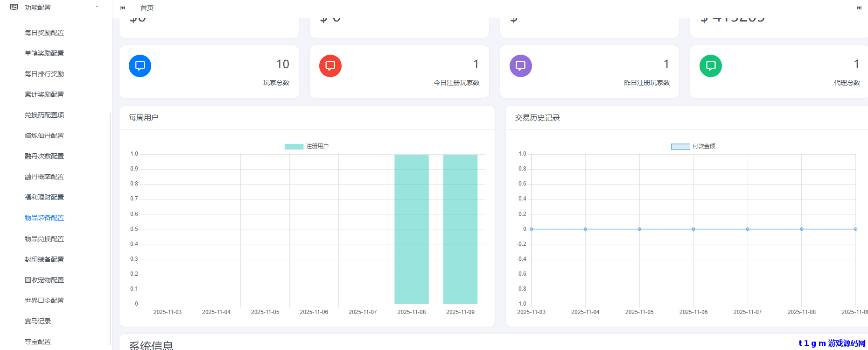
Task: Click the sidebar vertical scrollbar
Action: click(110, 229)
